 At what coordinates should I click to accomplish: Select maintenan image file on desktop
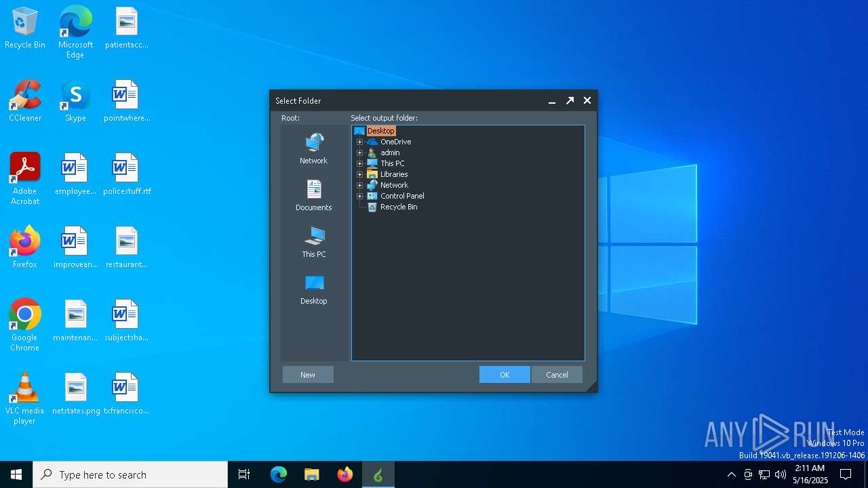75,321
